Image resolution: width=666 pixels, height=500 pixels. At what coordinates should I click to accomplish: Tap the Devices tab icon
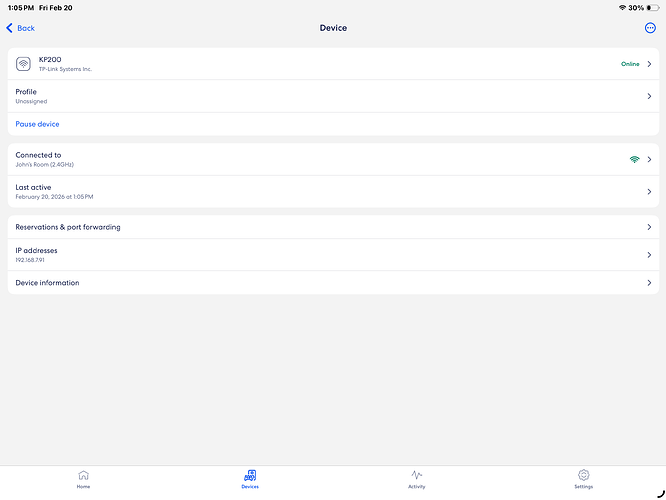click(x=250, y=475)
